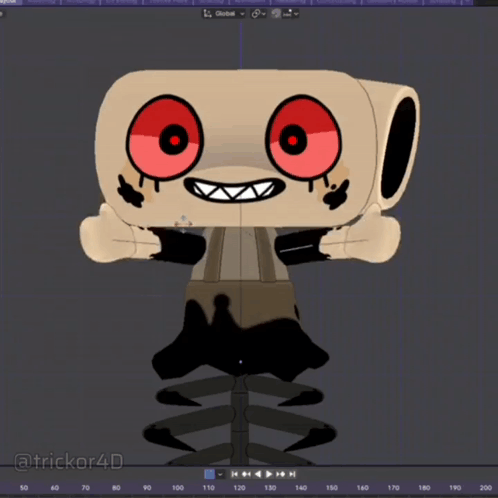Select frame 120 on the timeline
Image resolution: width=498 pixels, height=498 pixels.
[239, 488]
